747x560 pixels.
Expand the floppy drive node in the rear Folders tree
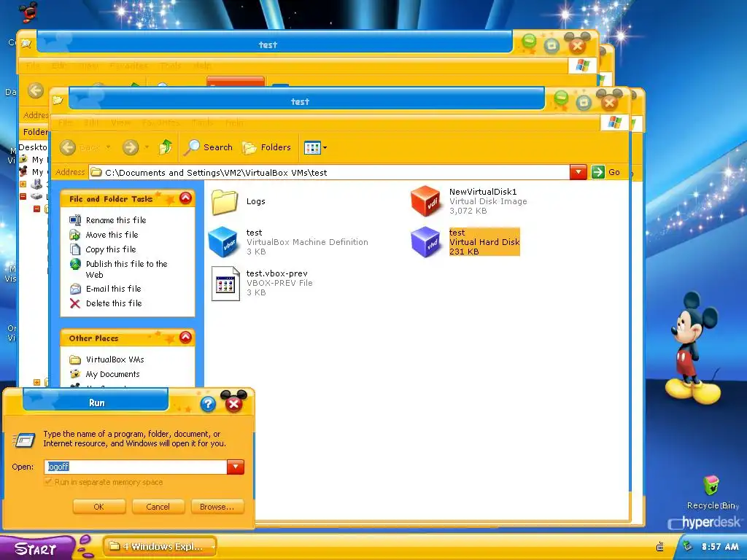pyautogui.click(x=23, y=184)
